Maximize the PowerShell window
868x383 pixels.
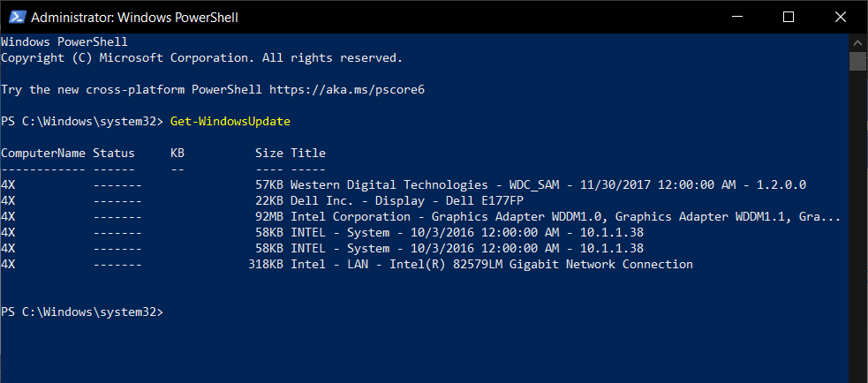coord(788,17)
